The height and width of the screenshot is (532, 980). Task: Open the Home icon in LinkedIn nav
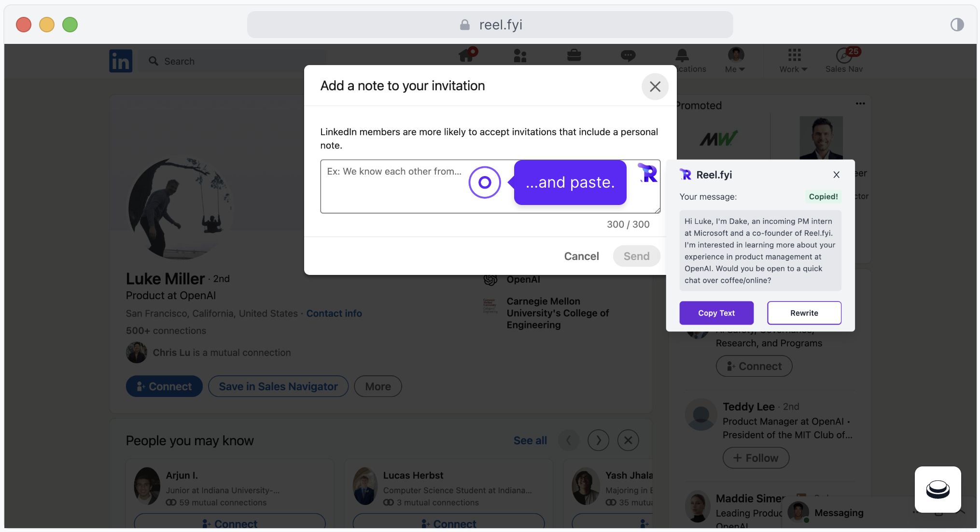pyautogui.click(x=467, y=55)
